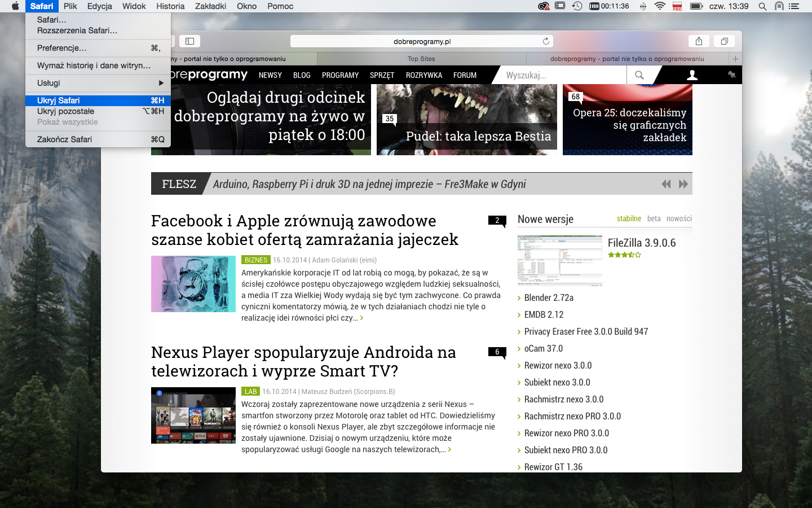Select the nowości tab in Nowe wersje
812x508 pixels.
679,218
